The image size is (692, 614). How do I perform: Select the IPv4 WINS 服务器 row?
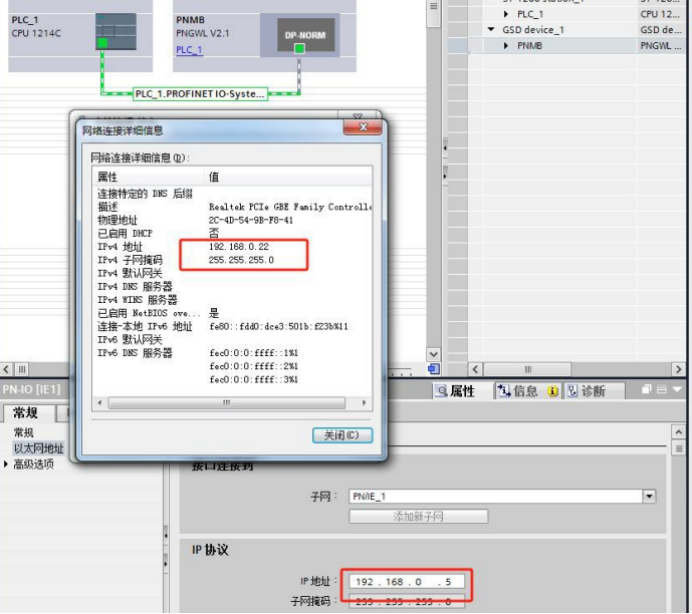232,300
